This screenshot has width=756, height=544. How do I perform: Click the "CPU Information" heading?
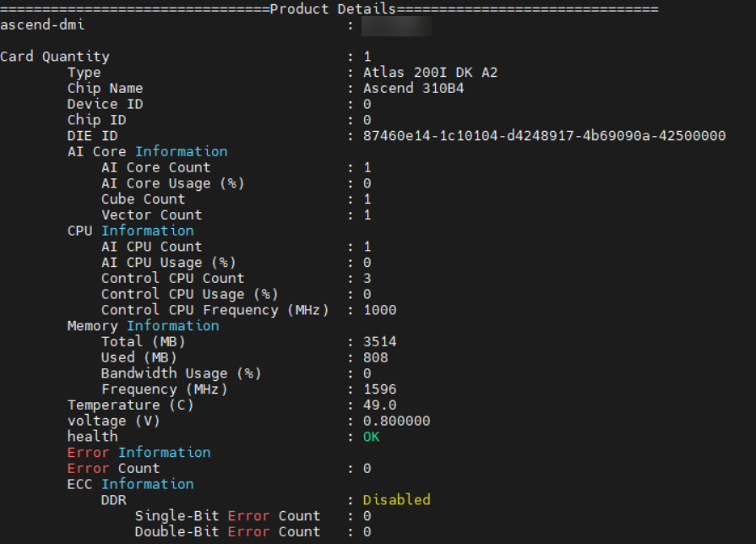(x=131, y=231)
